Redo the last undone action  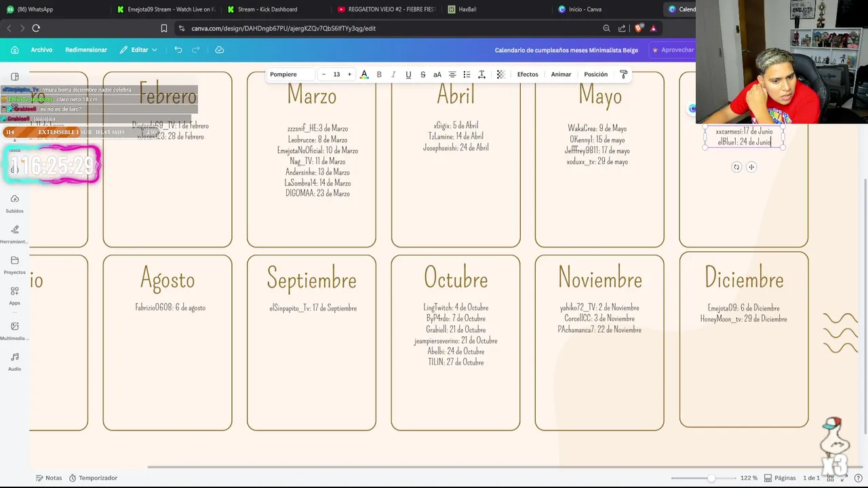pos(196,49)
